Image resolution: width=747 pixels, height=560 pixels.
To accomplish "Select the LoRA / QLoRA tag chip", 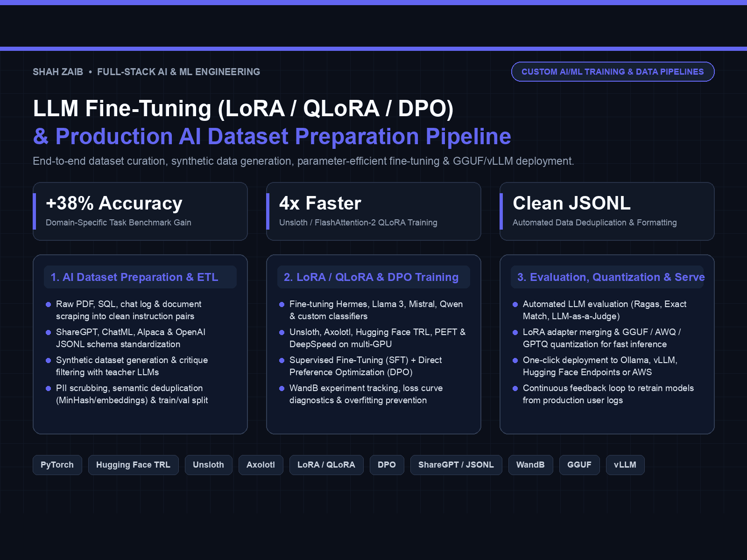I will pos(326,465).
